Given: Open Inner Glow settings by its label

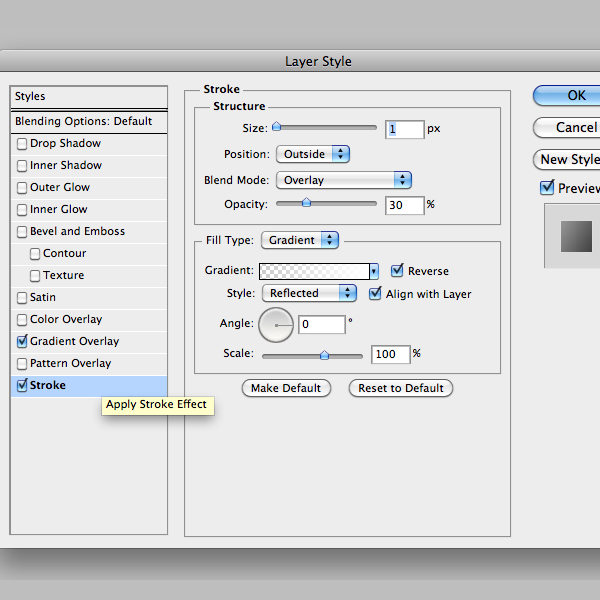Looking at the screenshot, I should tap(59, 209).
